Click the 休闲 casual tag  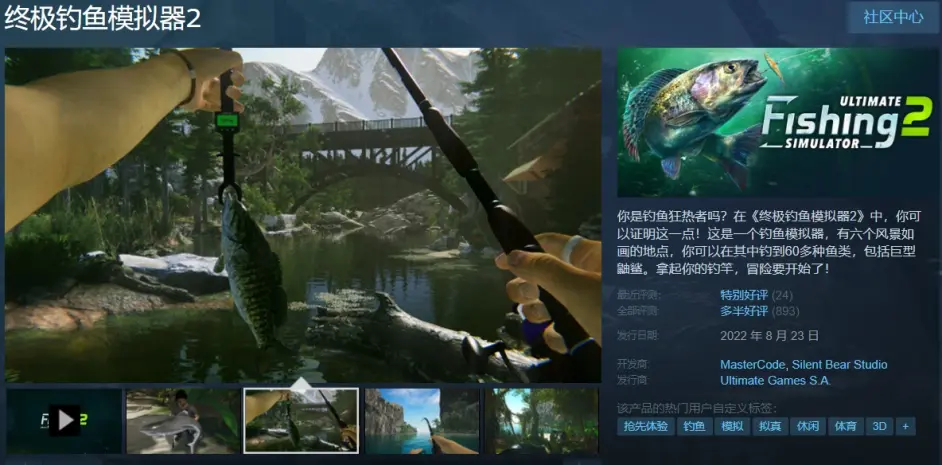(x=808, y=426)
